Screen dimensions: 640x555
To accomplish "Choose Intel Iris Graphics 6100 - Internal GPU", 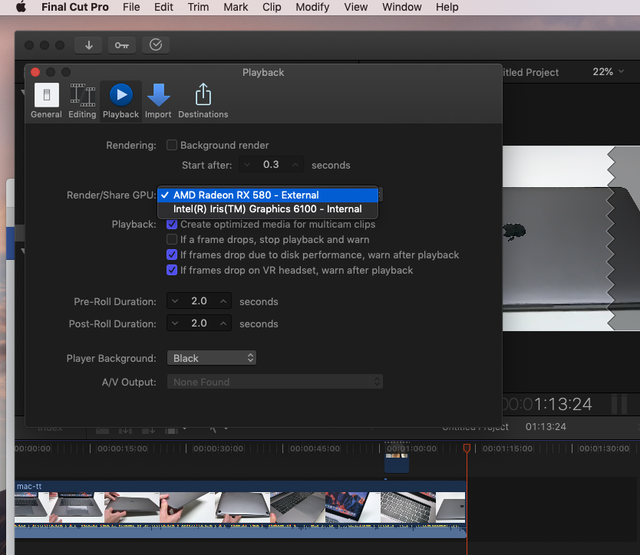I will click(x=267, y=209).
